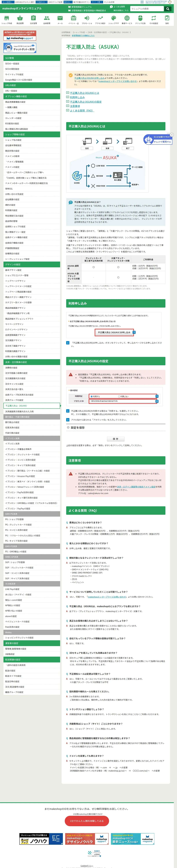
Task: Open PG：クレジットカードの設定 in sidebar
Action: [32, 525]
